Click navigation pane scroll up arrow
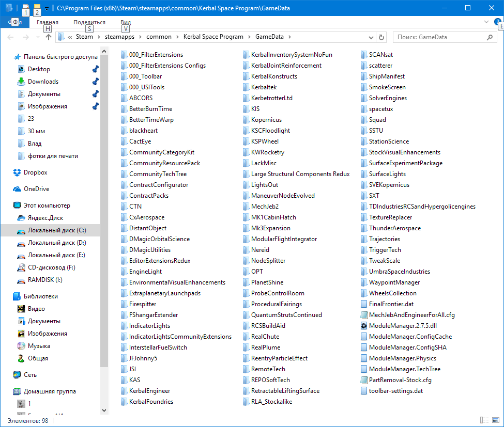 pyautogui.click(x=104, y=51)
